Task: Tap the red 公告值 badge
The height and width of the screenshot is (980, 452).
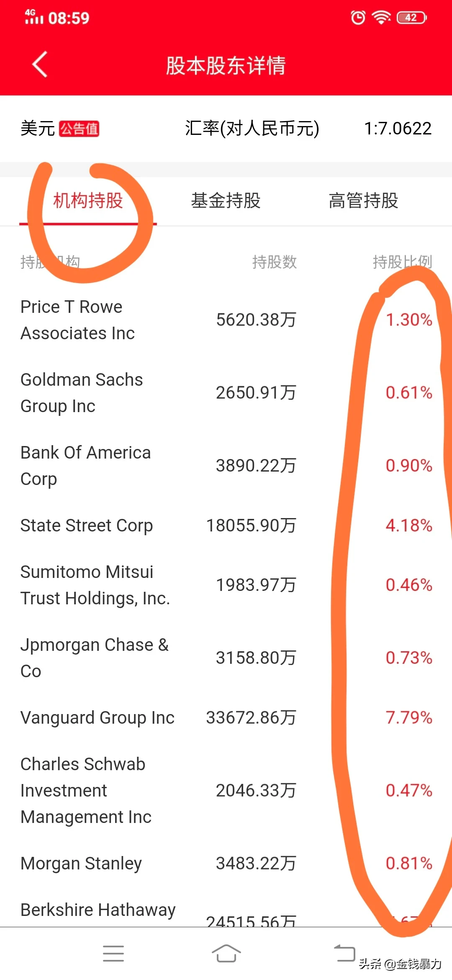Action: point(79,129)
